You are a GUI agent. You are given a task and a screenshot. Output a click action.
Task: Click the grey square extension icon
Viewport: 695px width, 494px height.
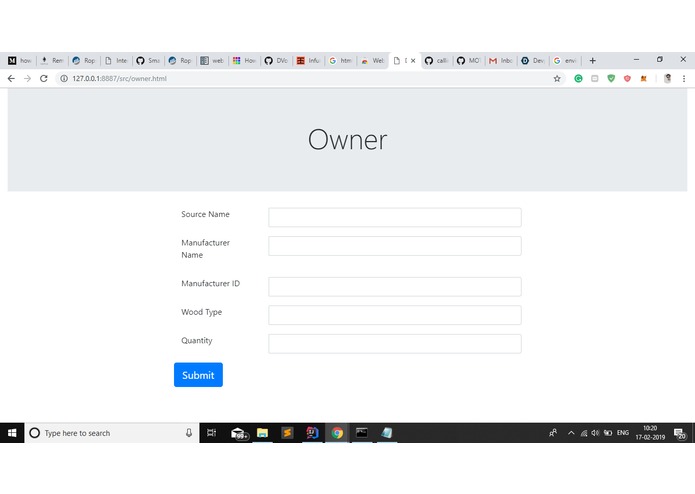(594, 78)
